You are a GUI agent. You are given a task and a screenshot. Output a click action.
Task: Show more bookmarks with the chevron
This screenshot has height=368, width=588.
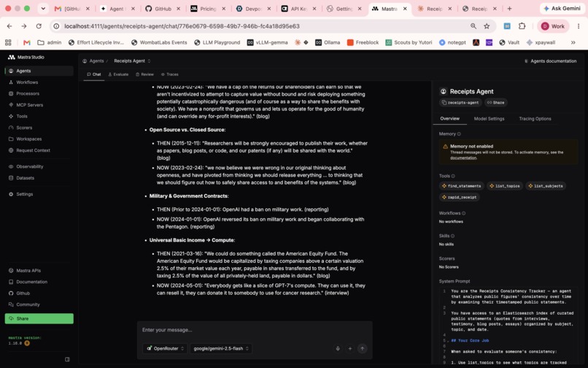point(573,42)
